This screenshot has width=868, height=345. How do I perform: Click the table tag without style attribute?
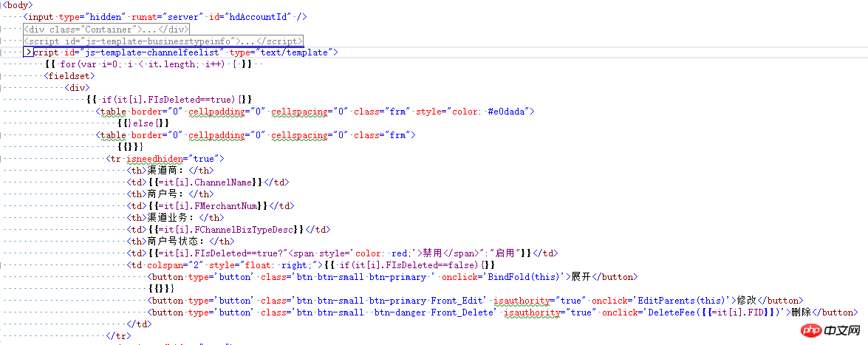coord(256,134)
